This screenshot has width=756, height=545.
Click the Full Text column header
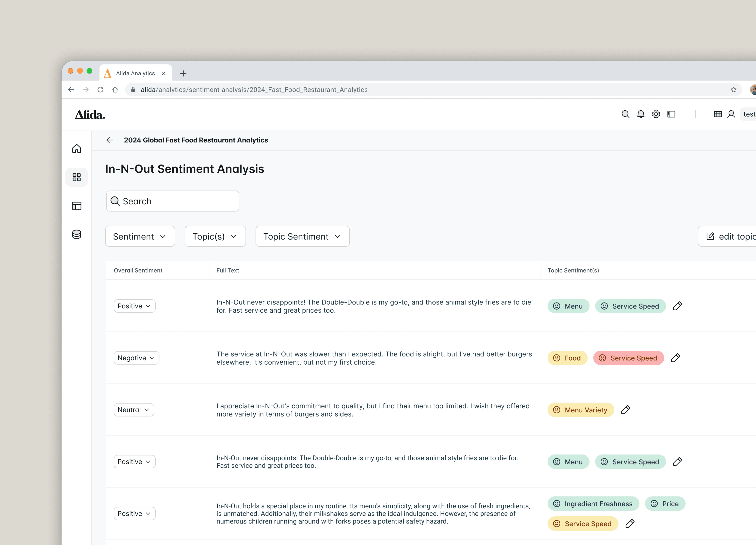(x=228, y=271)
